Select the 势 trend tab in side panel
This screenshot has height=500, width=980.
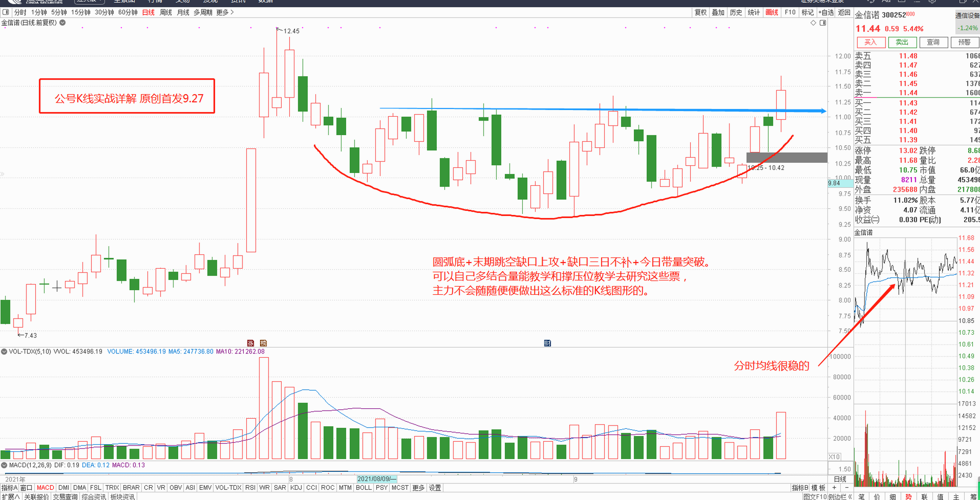[x=908, y=496]
